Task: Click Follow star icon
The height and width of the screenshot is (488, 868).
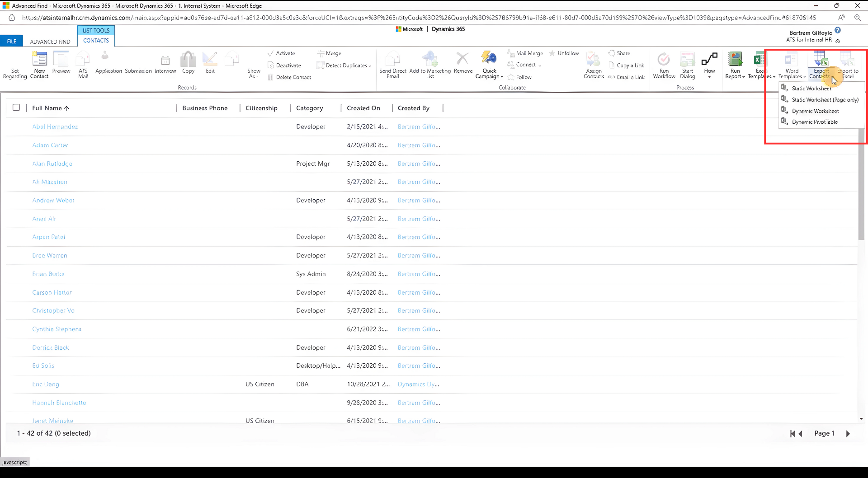Action: click(511, 77)
